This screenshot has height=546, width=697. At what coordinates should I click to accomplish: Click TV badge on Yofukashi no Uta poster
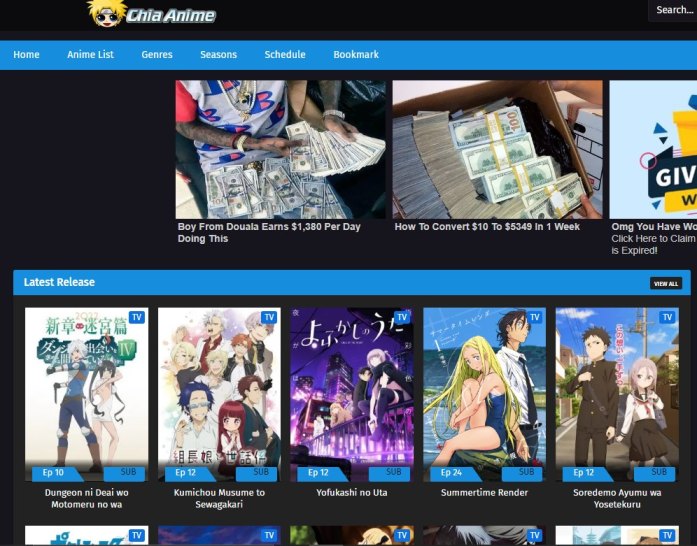402,317
